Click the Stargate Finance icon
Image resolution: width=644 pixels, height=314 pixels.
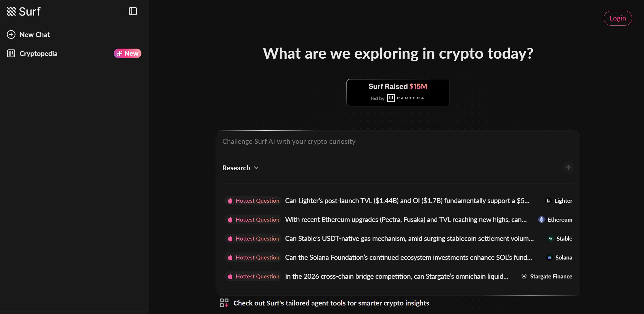point(524,276)
